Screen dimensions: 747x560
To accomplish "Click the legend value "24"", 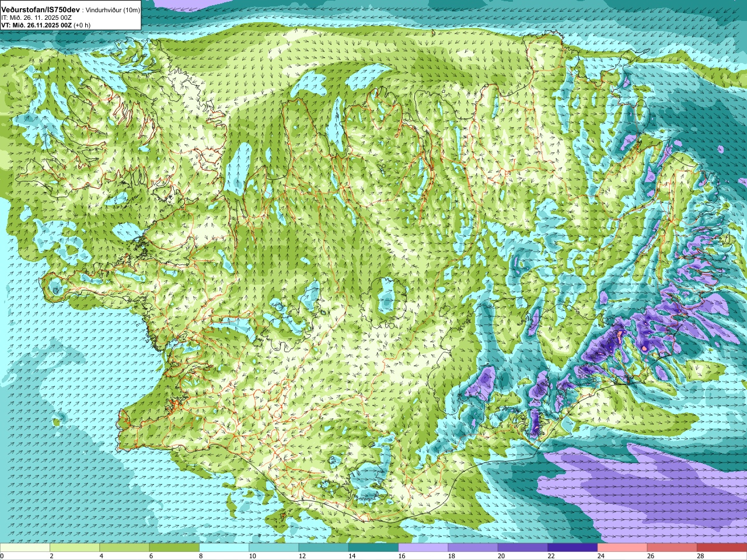I will coord(601,556).
